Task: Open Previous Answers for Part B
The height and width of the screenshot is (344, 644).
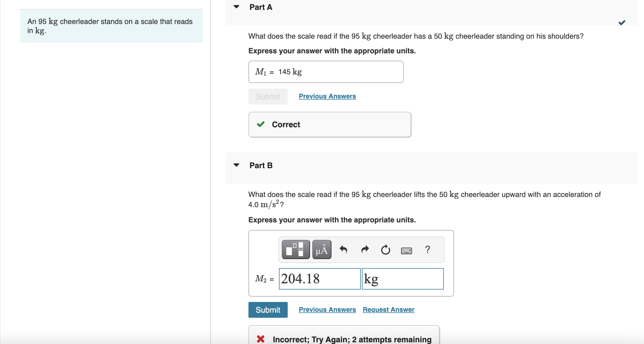Action: (327, 309)
